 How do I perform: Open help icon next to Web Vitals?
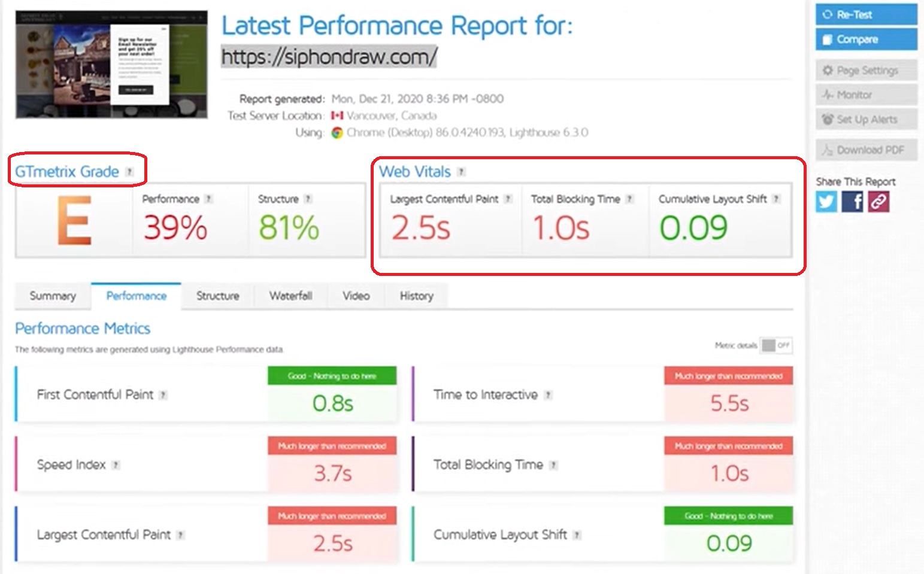click(x=461, y=172)
